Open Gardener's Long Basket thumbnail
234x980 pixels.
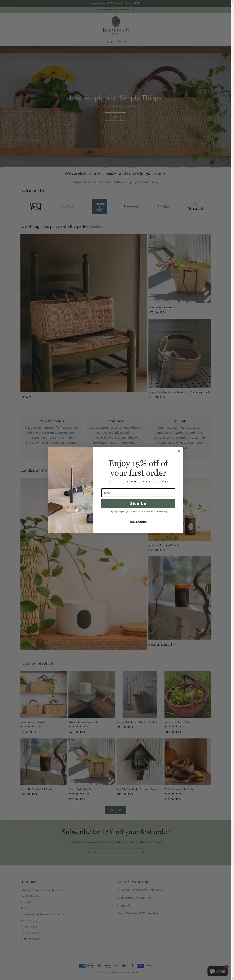[x=44, y=694]
